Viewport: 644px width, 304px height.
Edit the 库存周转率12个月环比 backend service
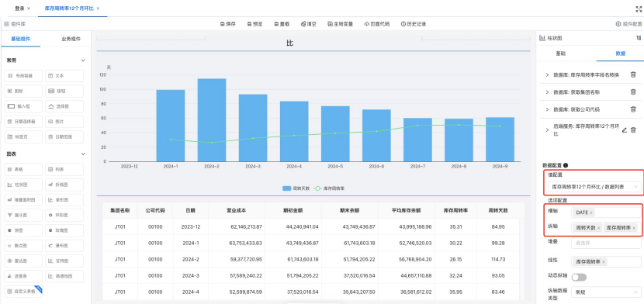pos(625,130)
